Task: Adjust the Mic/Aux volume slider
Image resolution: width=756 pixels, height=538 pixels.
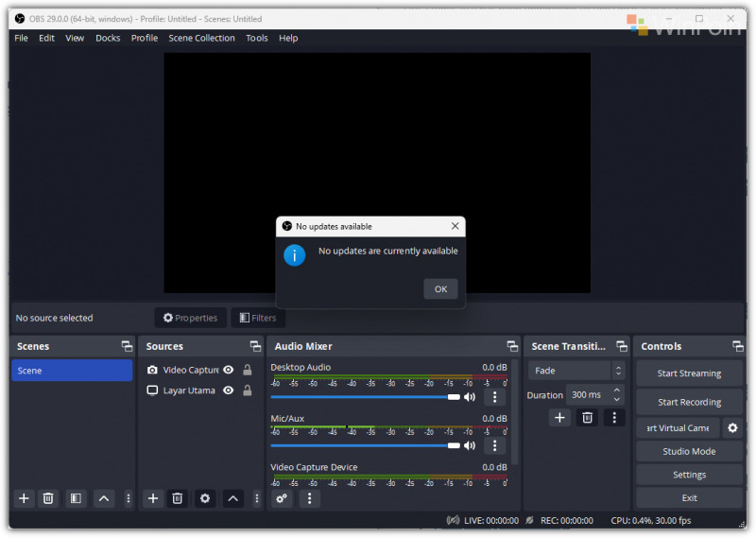Action: 366,445
